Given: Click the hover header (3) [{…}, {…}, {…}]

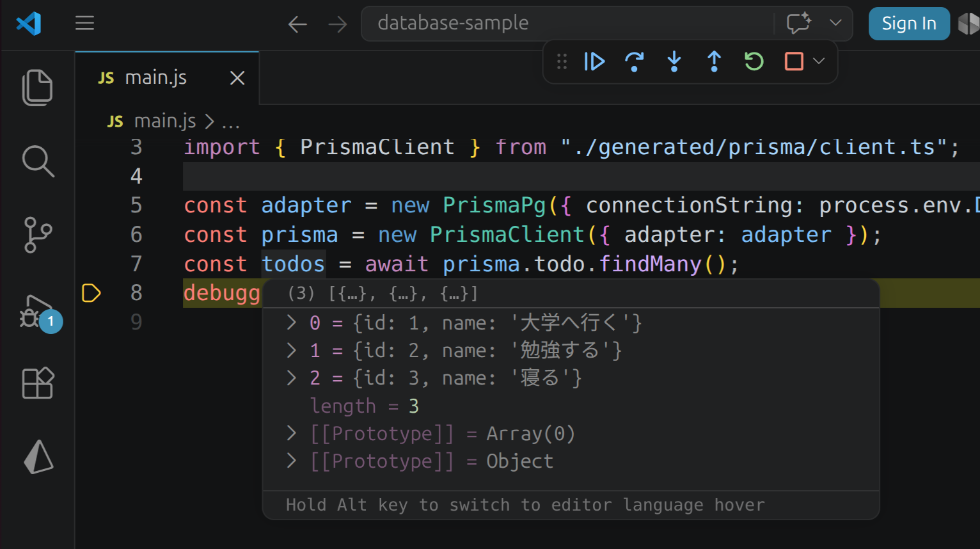Looking at the screenshot, I should (x=383, y=294).
